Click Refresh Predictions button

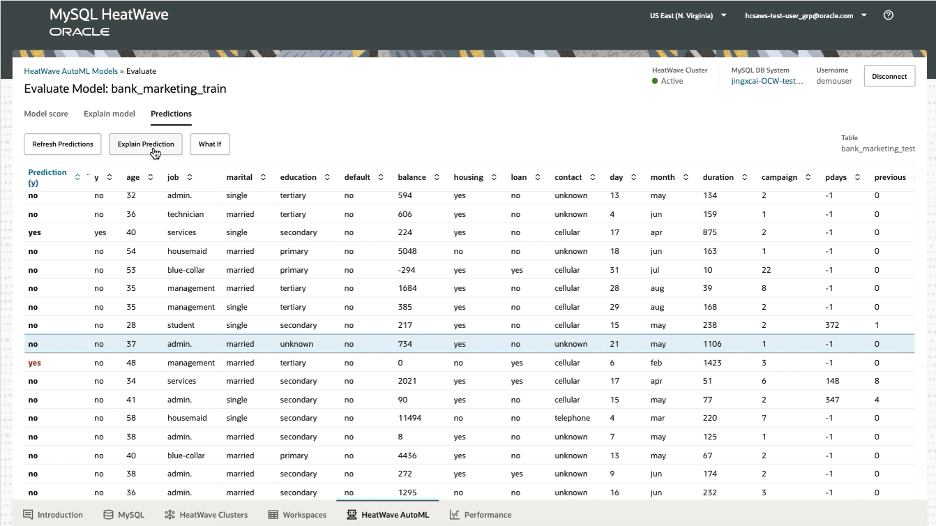click(63, 144)
